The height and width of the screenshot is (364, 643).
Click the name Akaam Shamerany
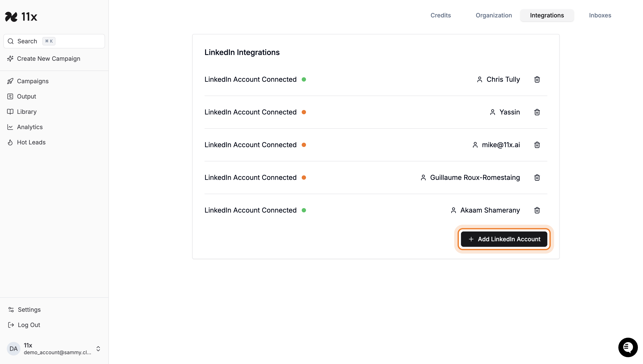point(490,210)
